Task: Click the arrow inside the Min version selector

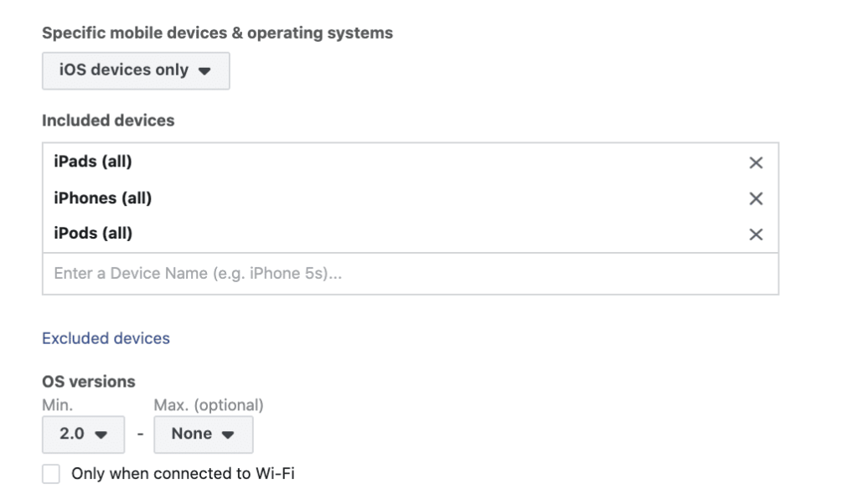Action: (x=102, y=433)
